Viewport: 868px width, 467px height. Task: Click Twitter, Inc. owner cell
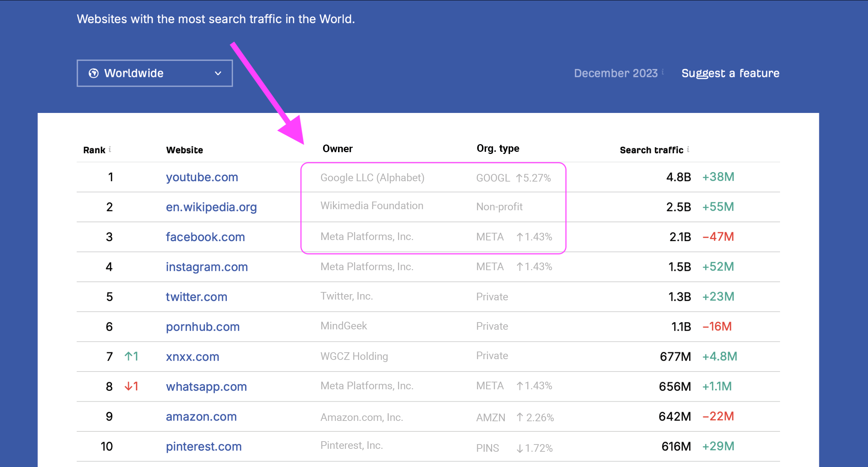click(347, 296)
